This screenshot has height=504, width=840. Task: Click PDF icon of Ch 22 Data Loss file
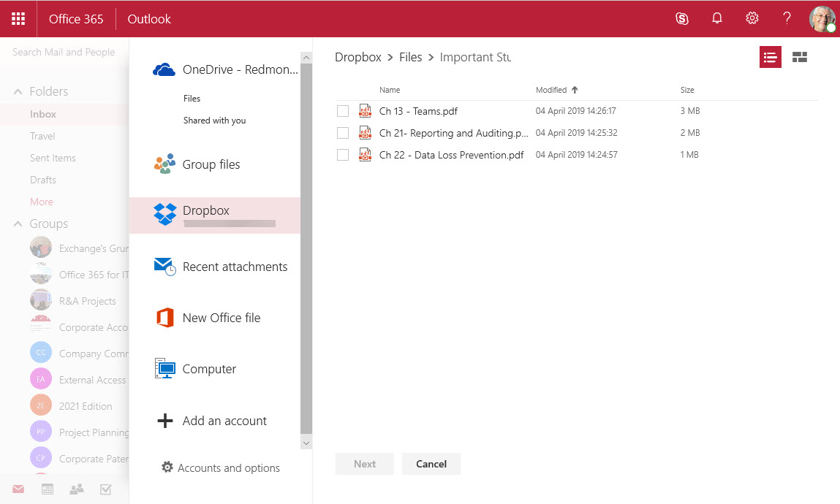[x=366, y=155]
